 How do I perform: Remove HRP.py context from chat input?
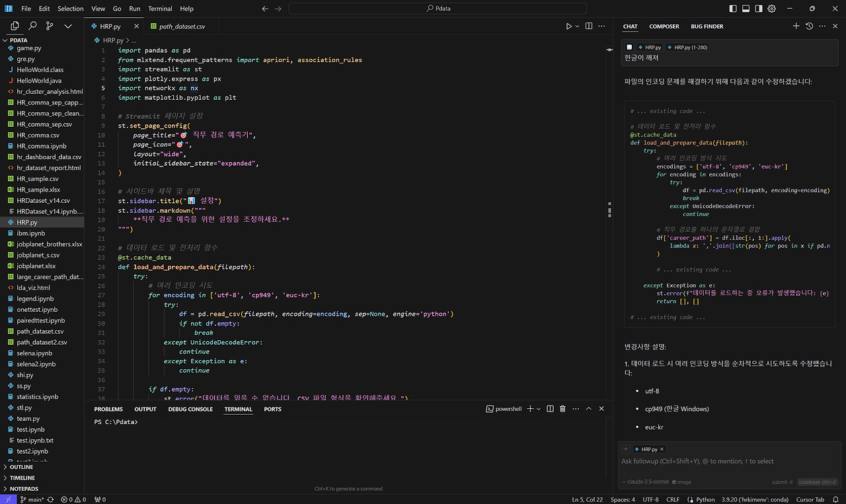click(x=662, y=449)
